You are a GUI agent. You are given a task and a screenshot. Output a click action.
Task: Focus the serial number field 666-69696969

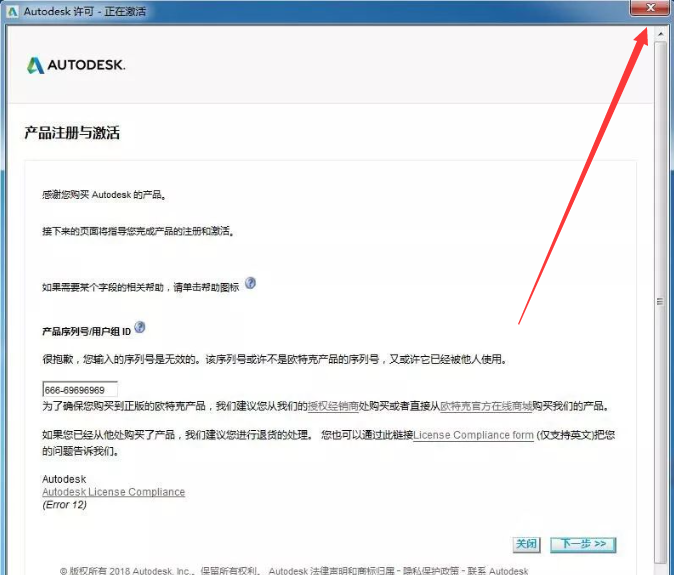[80, 389]
